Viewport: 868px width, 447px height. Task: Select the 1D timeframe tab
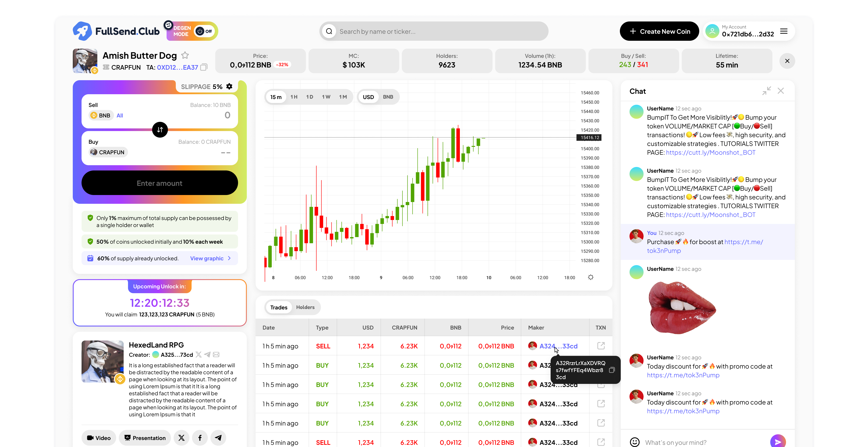click(310, 97)
